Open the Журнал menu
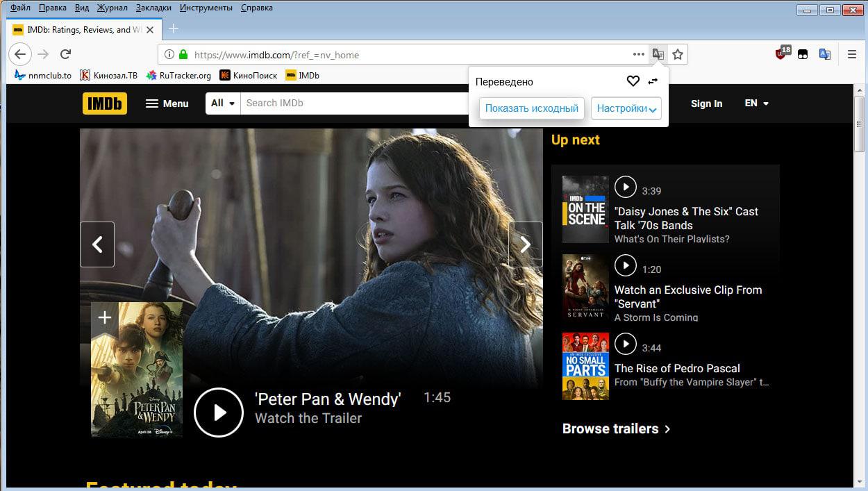 (114, 8)
